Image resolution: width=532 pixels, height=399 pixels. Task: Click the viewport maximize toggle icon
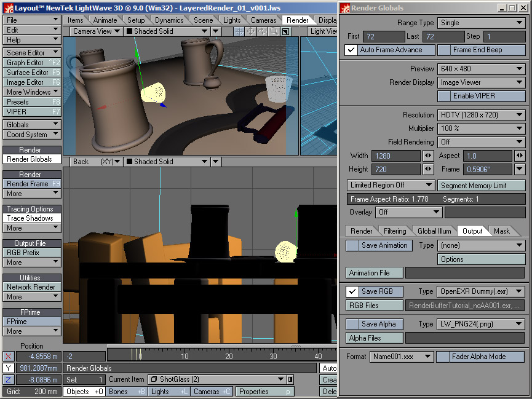point(285,31)
